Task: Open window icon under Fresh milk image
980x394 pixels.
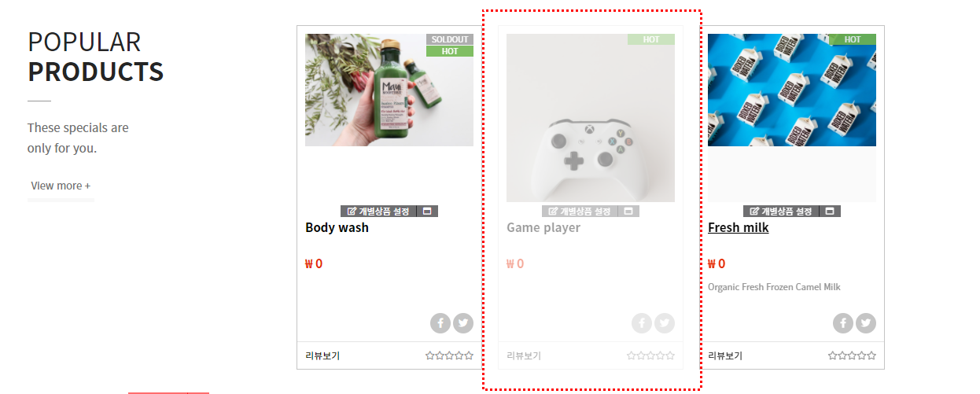Action: click(x=831, y=212)
